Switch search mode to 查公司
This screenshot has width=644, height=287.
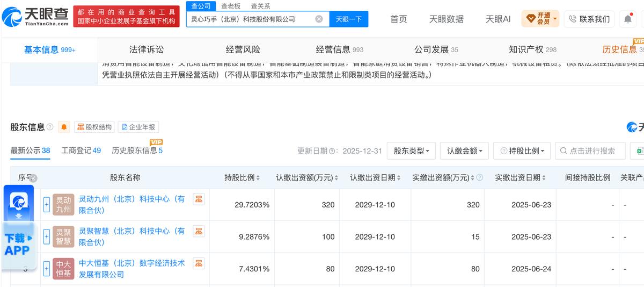click(201, 6)
